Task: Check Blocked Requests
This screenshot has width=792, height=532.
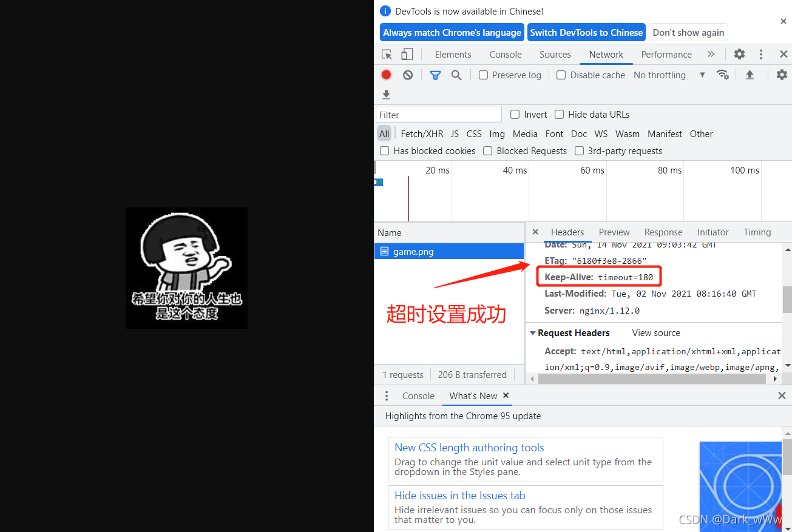Action: [x=487, y=150]
